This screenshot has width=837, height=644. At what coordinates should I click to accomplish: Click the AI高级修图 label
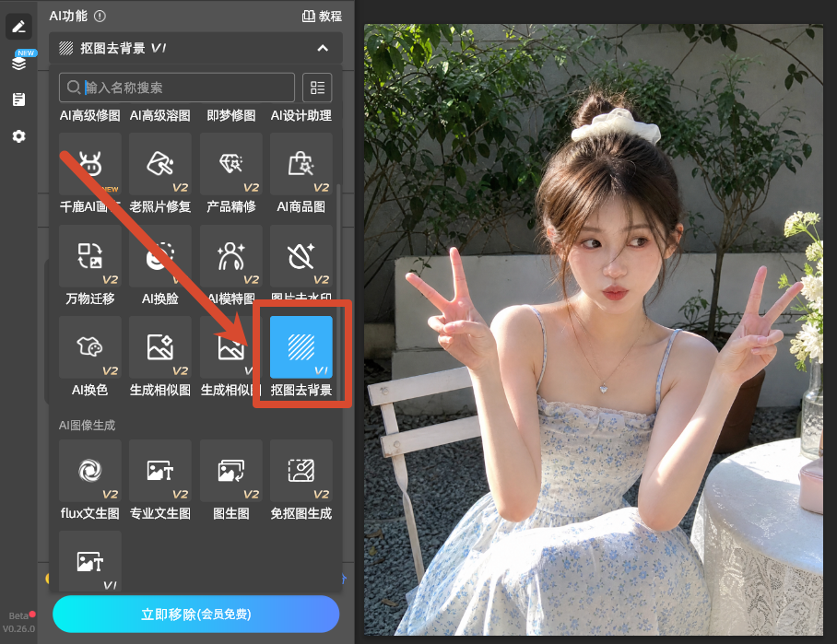pyautogui.click(x=90, y=115)
